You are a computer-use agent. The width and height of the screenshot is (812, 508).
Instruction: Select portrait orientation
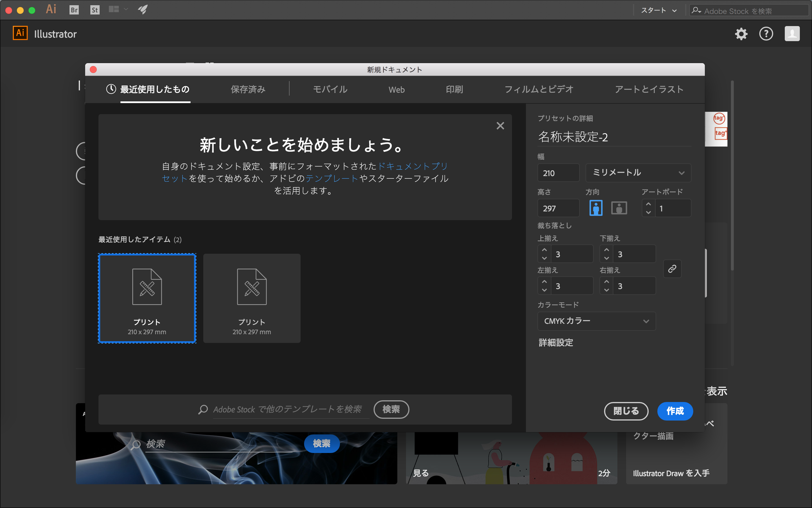tap(596, 208)
